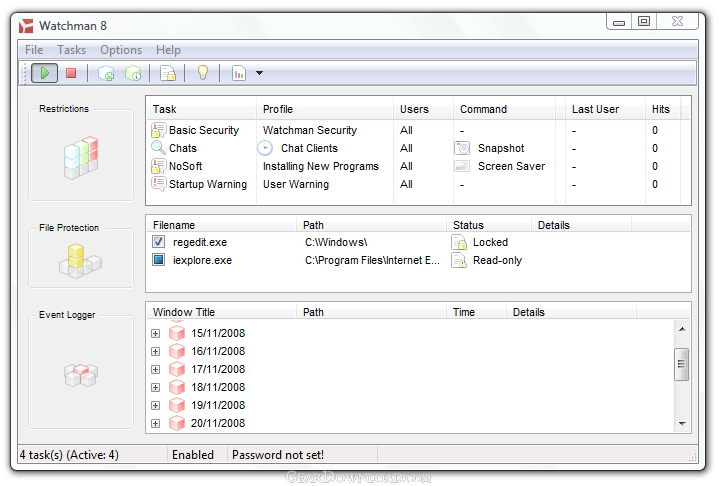This screenshot has width=719, height=486.
Task: Click the Event Logger pink cube icon
Action: (81, 375)
